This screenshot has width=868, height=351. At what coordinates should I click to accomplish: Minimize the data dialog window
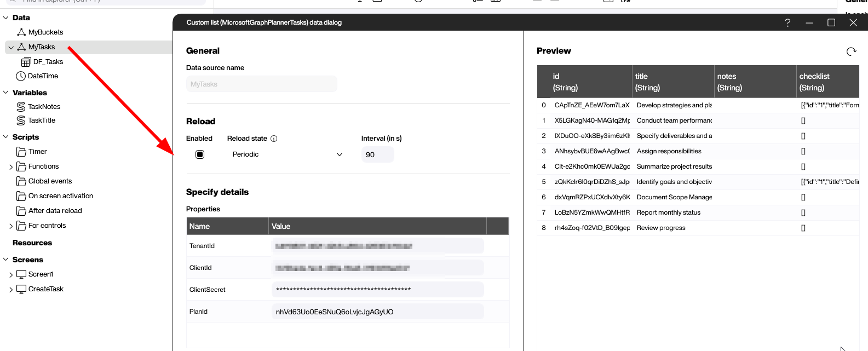809,22
